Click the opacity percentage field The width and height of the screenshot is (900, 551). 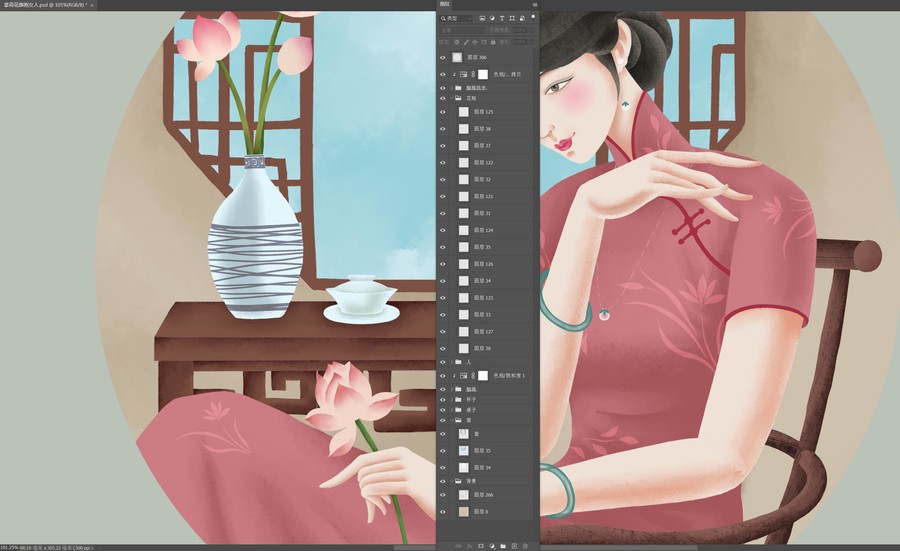(x=519, y=30)
